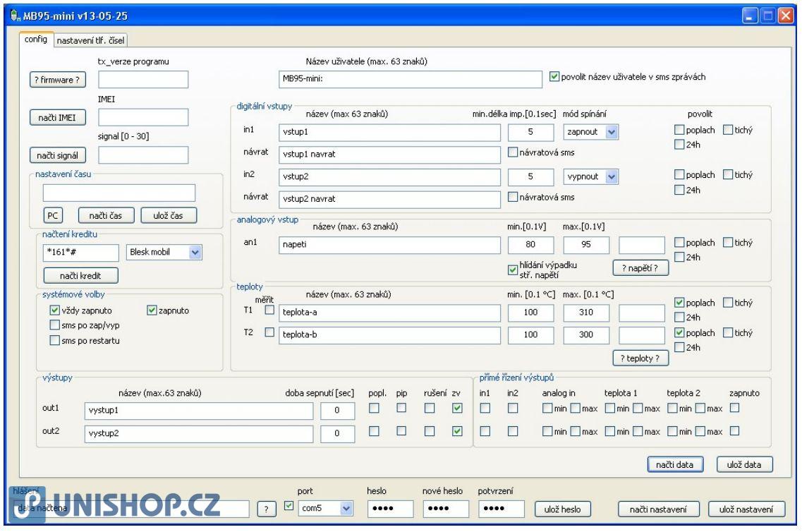Click the načti kredit button

point(81,276)
